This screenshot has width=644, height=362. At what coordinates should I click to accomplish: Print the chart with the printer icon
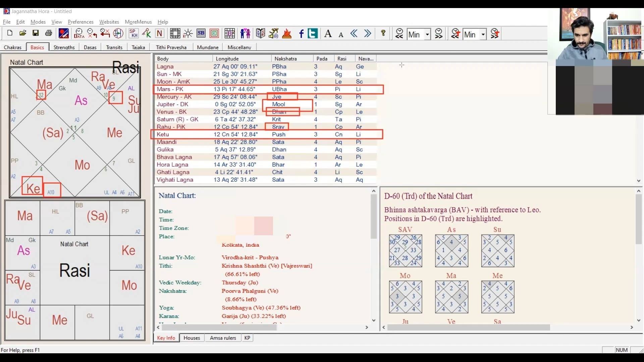click(x=49, y=34)
